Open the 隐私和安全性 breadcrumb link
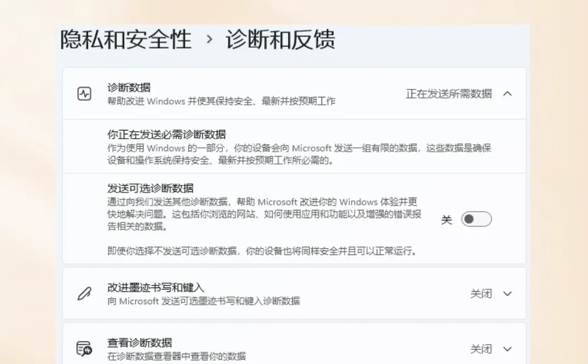 (x=125, y=39)
